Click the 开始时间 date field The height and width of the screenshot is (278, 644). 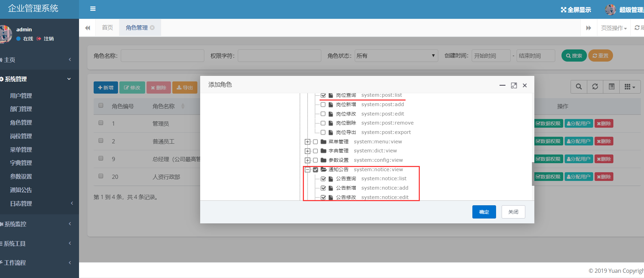491,56
